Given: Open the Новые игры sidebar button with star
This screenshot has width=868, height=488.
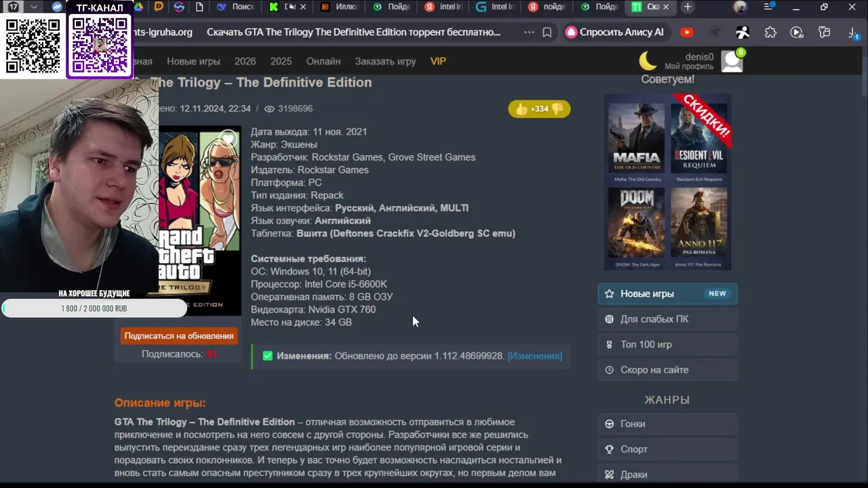Looking at the screenshot, I should click(667, 293).
